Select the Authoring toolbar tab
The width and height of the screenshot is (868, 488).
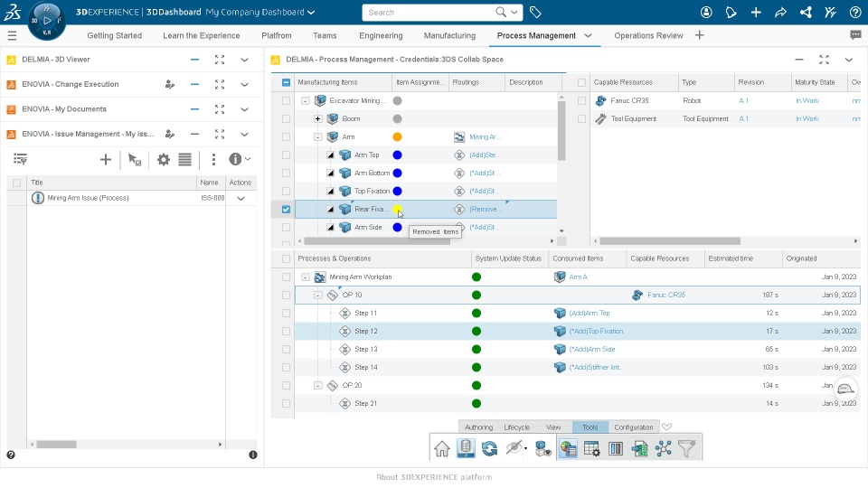478,427
